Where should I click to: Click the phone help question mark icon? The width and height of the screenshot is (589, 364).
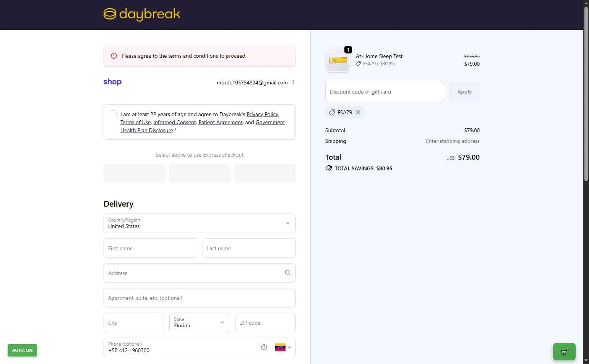(x=264, y=347)
